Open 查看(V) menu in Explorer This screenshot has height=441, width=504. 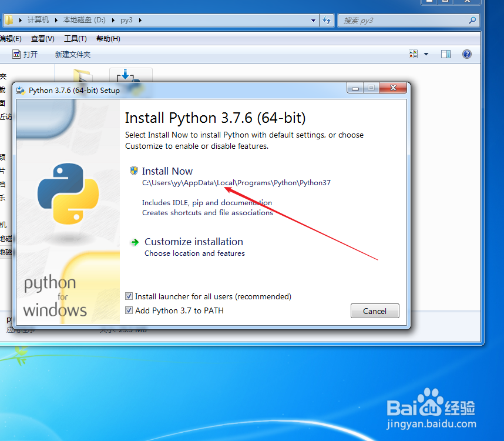[42, 39]
